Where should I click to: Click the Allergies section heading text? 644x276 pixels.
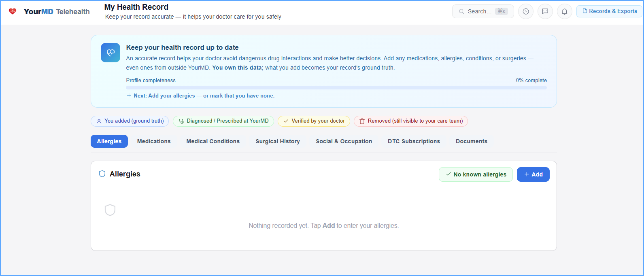point(125,174)
